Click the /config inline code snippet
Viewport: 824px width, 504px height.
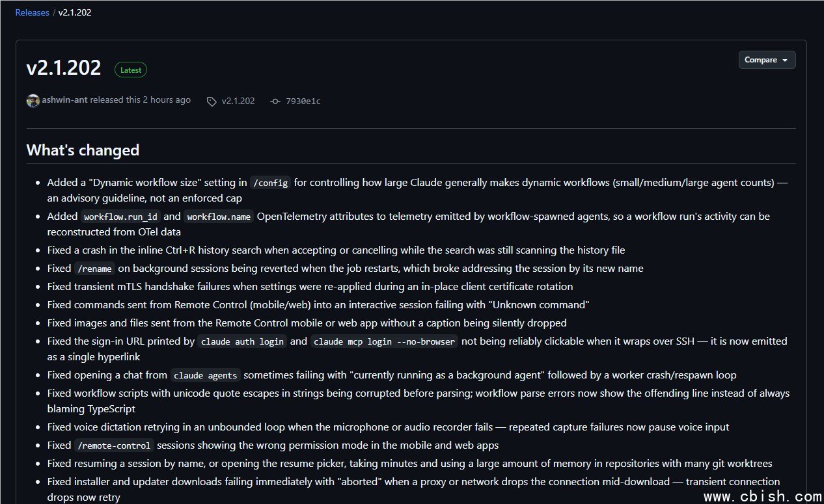pyautogui.click(x=270, y=183)
